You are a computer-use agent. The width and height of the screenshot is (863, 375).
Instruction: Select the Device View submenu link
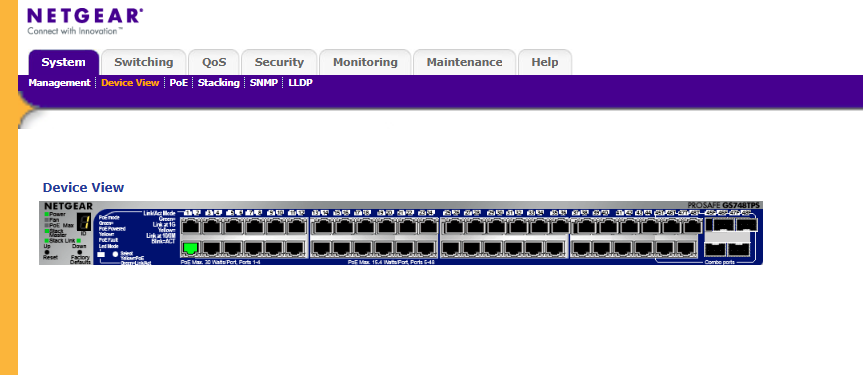click(x=130, y=83)
